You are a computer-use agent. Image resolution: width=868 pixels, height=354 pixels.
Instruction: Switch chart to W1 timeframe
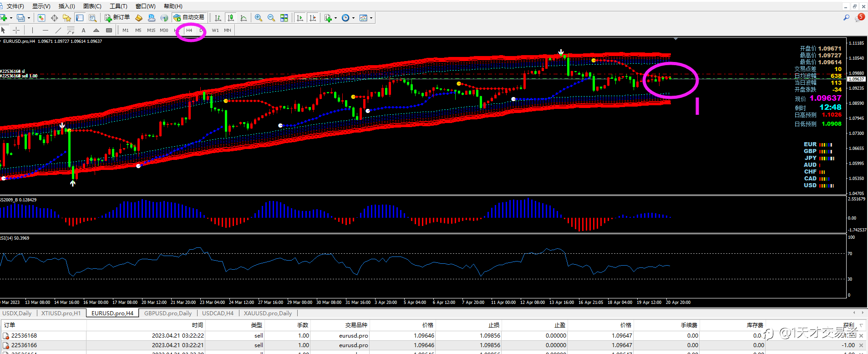pyautogui.click(x=215, y=30)
